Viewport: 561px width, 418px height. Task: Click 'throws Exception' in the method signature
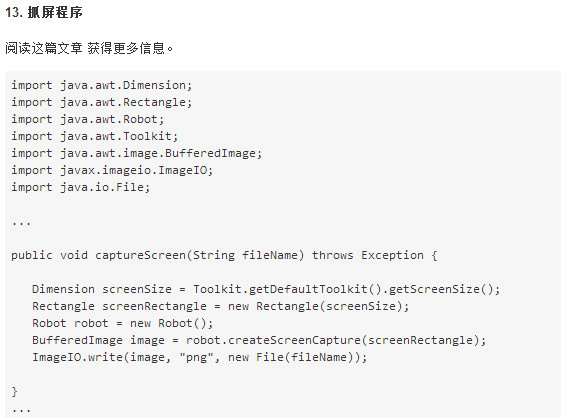368,256
